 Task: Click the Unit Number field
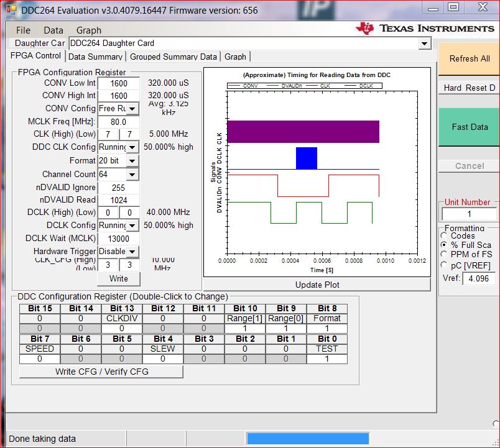click(x=469, y=214)
